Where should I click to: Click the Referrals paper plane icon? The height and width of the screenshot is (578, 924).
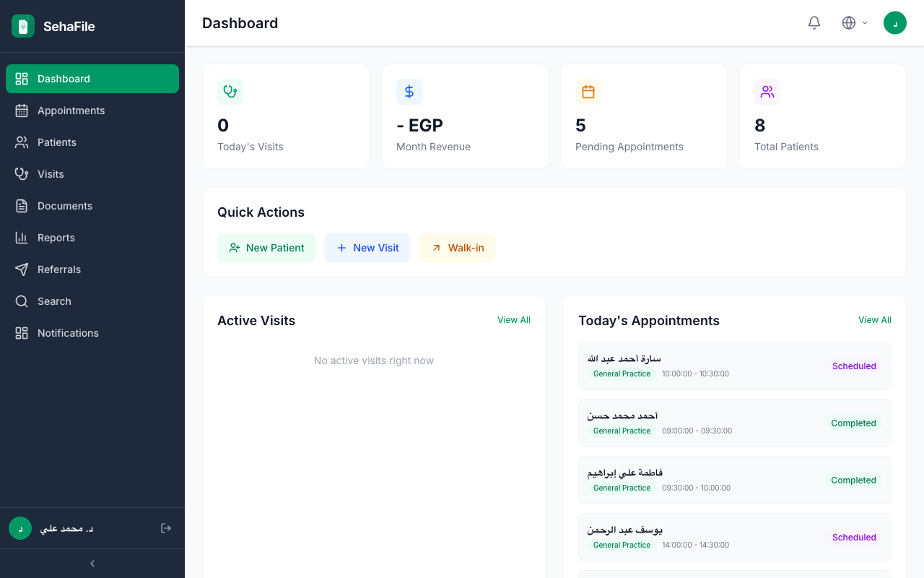[22, 269]
